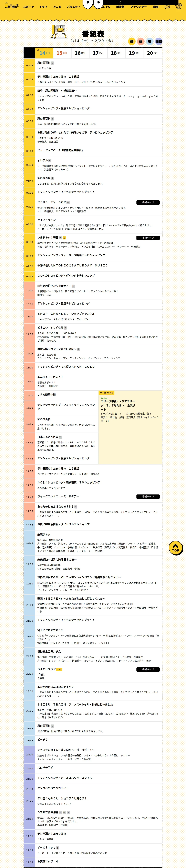The height and width of the screenshot is (868, 186).
Task: Open the 新番組 menu item
Action: [120, 7]
